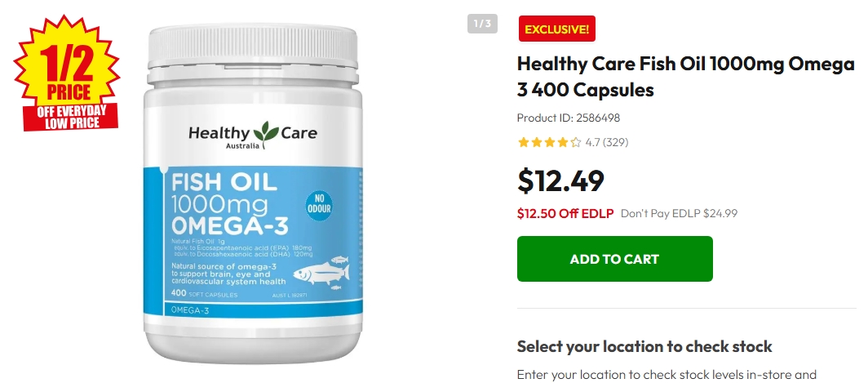Click the empty fifth rating star

click(x=576, y=142)
